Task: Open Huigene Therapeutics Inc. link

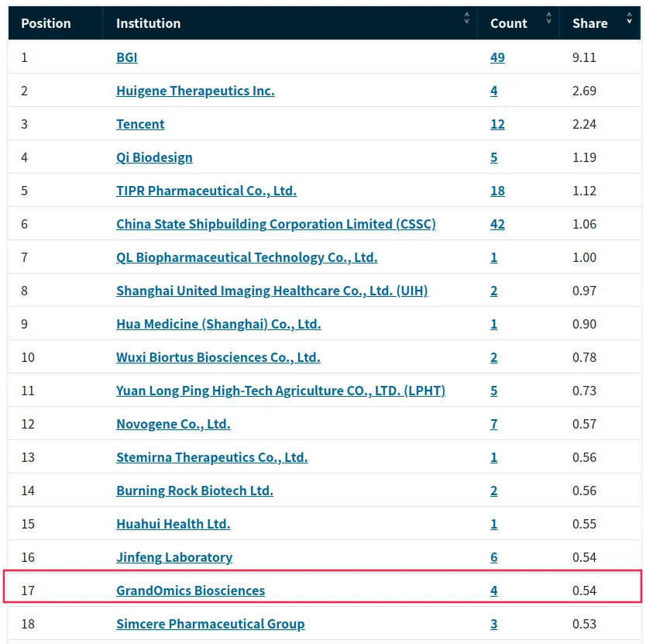Action: tap(195, 91)
